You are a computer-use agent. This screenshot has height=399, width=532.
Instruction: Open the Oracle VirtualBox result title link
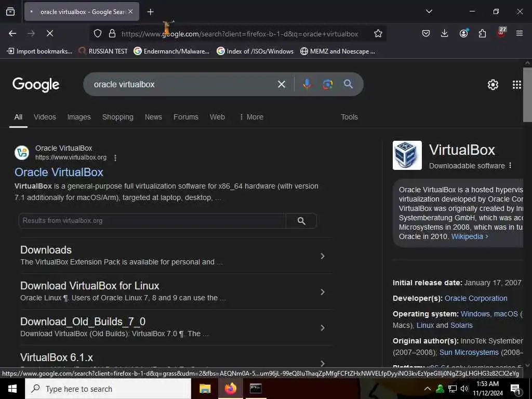click(x=59, y=172)
